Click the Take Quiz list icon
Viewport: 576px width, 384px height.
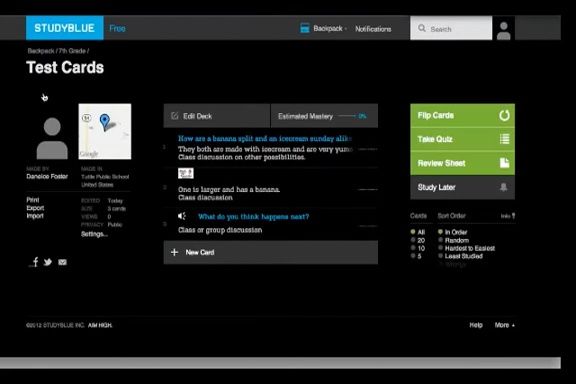click(504, 139)
